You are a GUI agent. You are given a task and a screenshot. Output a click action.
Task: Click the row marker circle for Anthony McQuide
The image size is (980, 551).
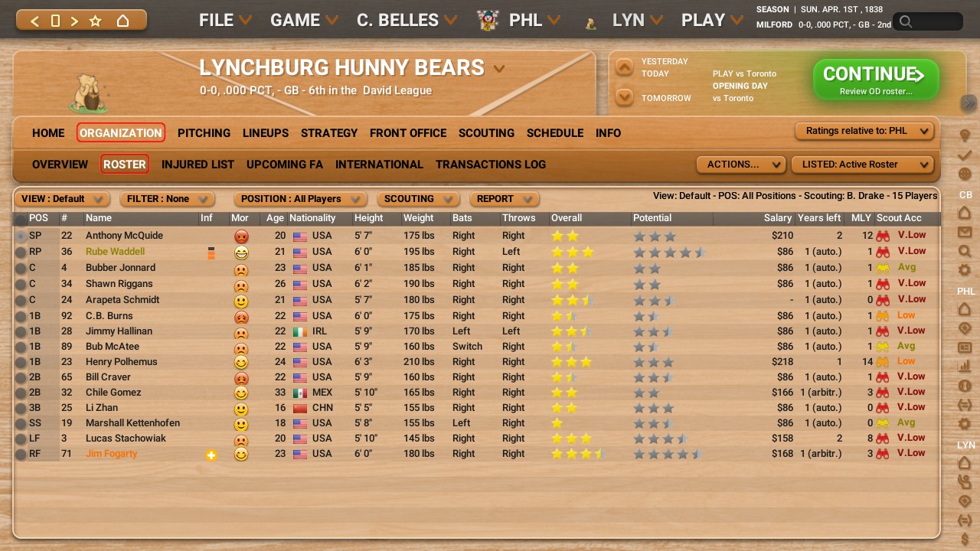[21, 236]
